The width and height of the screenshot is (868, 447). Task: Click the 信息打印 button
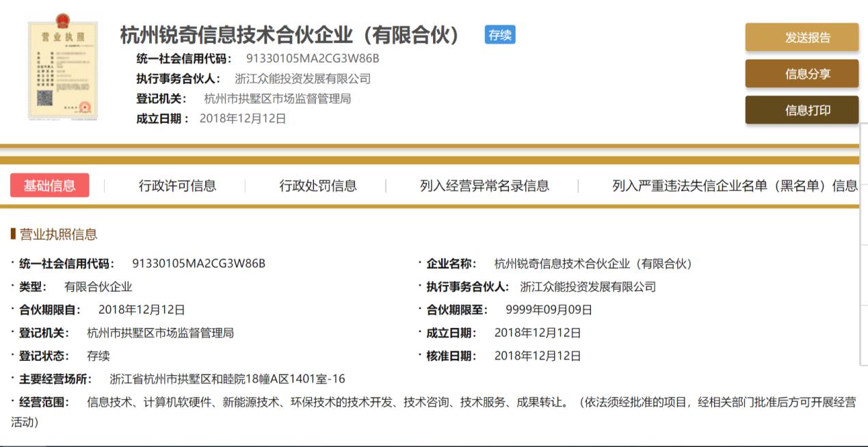[802, 110]
